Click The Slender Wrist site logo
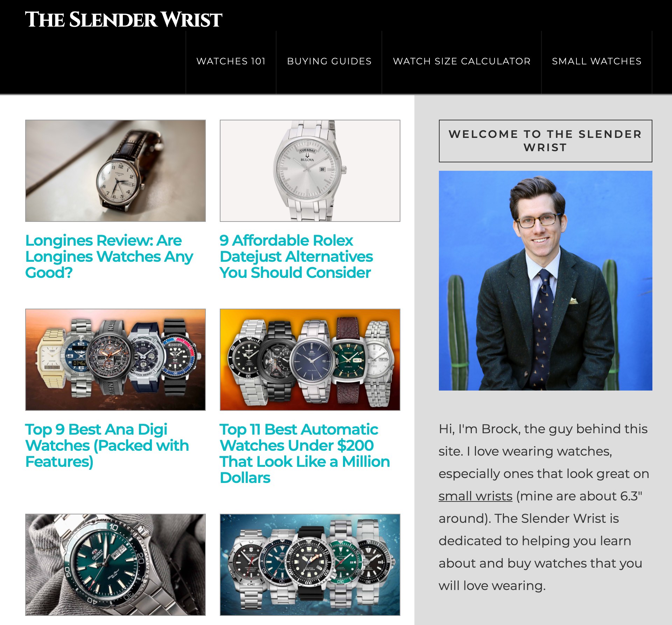The width and height of the screenshot is (672, 625). coord(124,20)
